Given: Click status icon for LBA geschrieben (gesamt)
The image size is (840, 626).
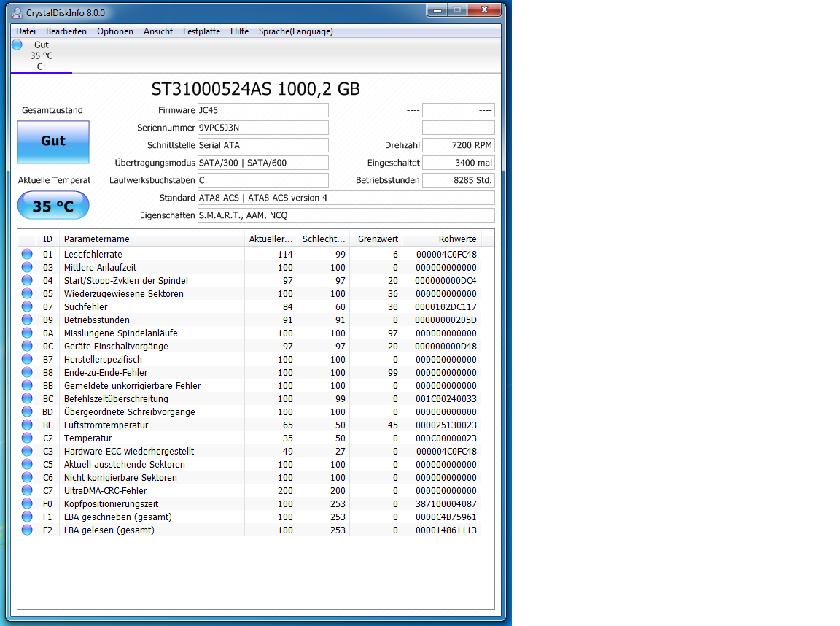Looking at the screenshot, I should click(x=27, y=517).
